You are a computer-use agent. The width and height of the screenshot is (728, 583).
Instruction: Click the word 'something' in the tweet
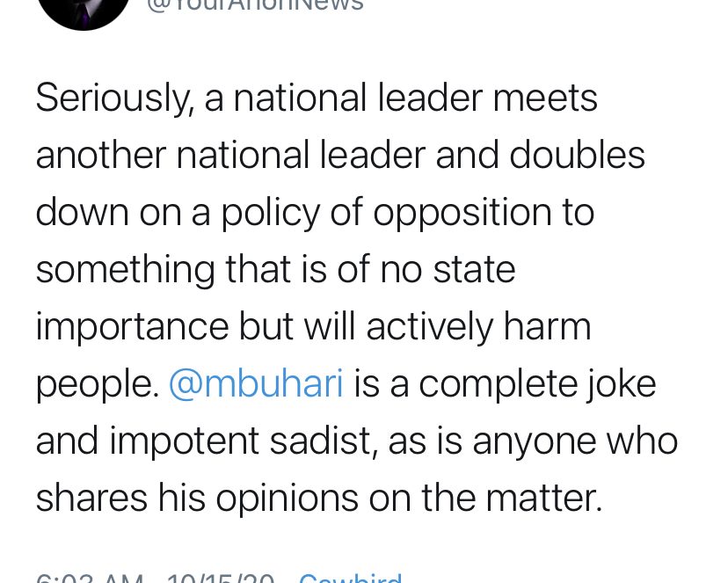point(126,271)
